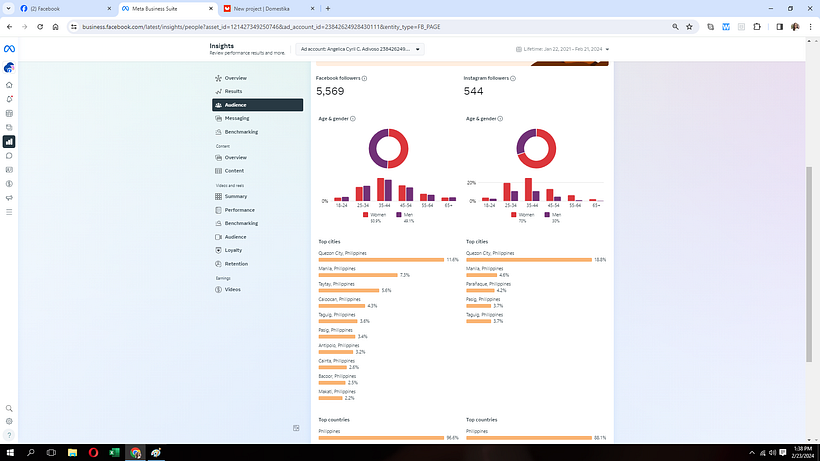
Task: Reload the page
Action: (x=40, y=27)
